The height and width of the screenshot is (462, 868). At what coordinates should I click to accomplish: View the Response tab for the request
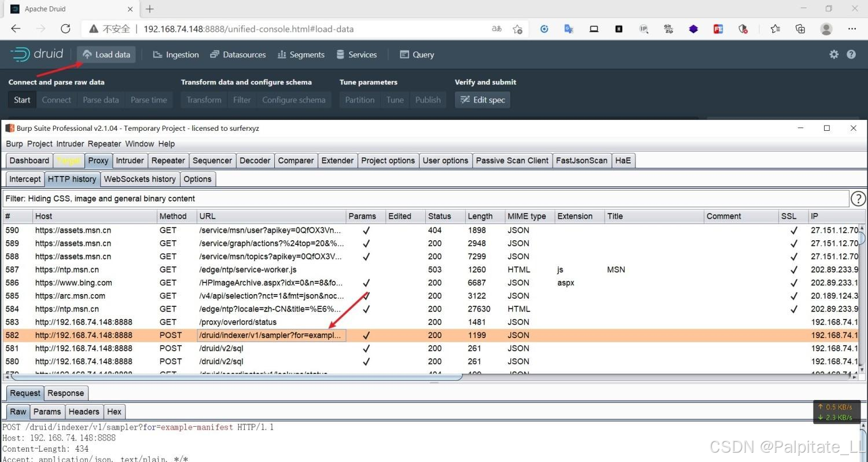pyautogui.click(x=65, y=393)
